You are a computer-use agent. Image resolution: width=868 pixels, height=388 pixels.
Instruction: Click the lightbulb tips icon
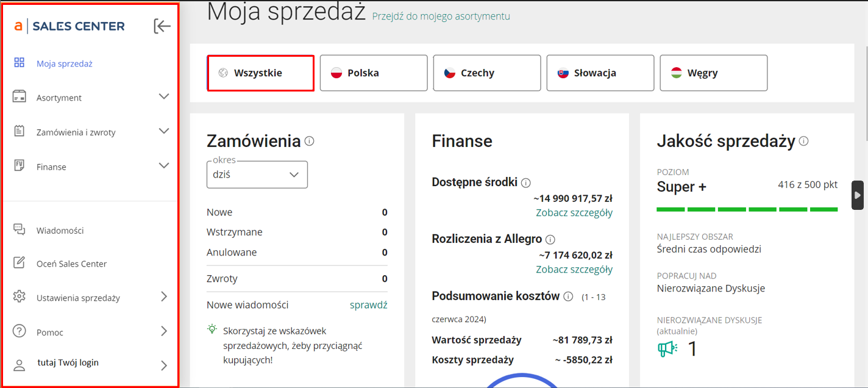coord(212,329)
